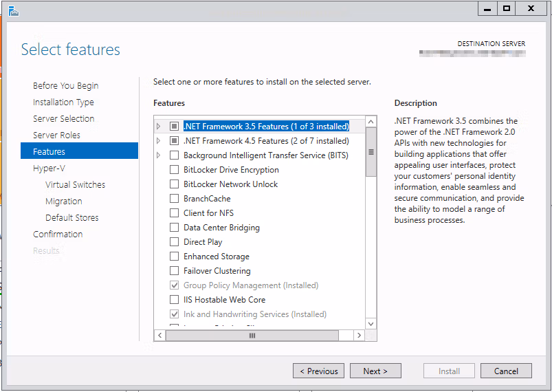The height and width of the screenshot is (392, 552).
Task: Enable the BranchCache feature checkbox
Action: 174,199
